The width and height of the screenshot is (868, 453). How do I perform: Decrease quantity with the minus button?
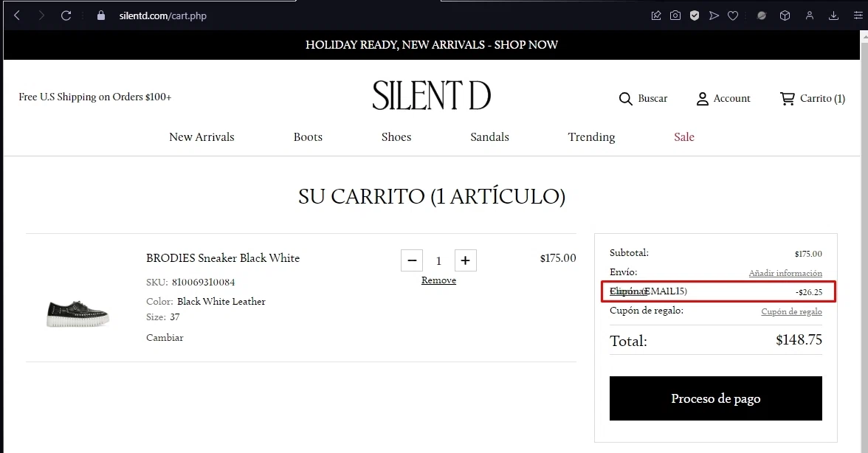412,260
